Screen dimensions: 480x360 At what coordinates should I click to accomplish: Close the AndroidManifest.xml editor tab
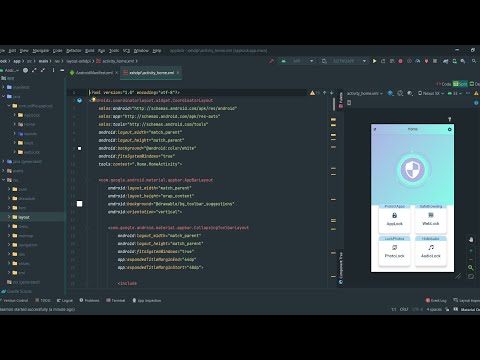tap(117, 73)
